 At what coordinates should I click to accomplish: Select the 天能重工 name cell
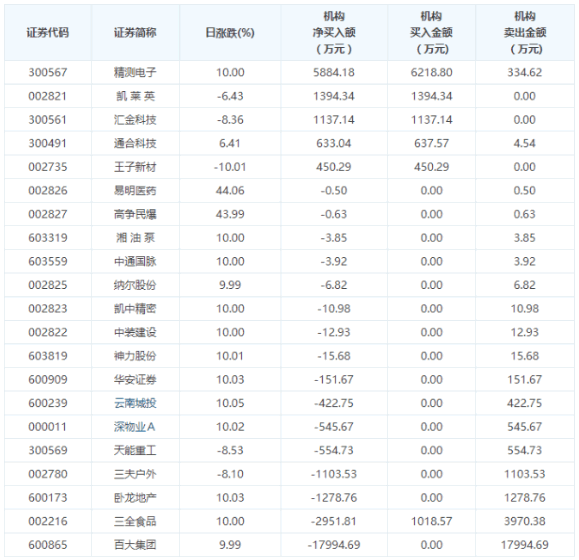click(x=135, y=450)
